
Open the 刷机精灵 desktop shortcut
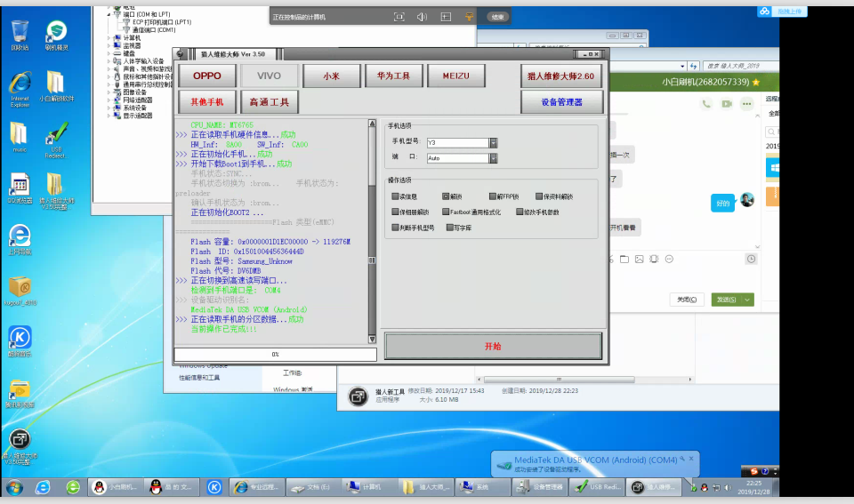[x=56, y=36]
